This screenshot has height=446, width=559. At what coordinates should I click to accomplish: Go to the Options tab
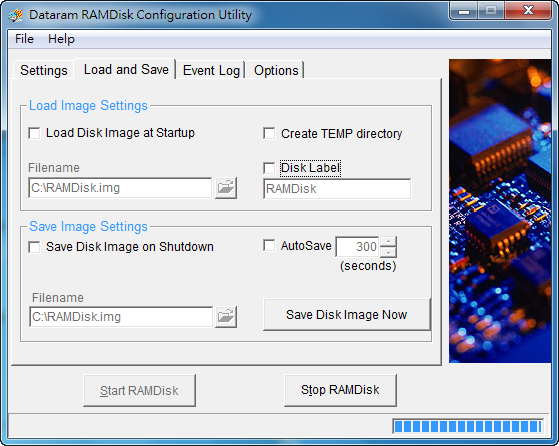pos(276,70)
